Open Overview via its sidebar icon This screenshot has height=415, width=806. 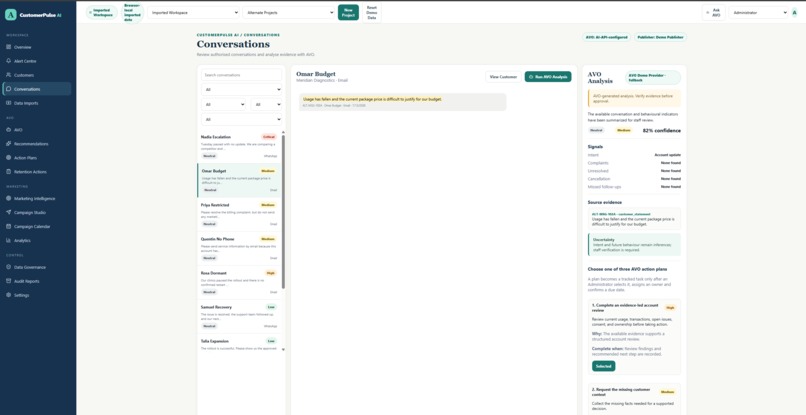9,47
